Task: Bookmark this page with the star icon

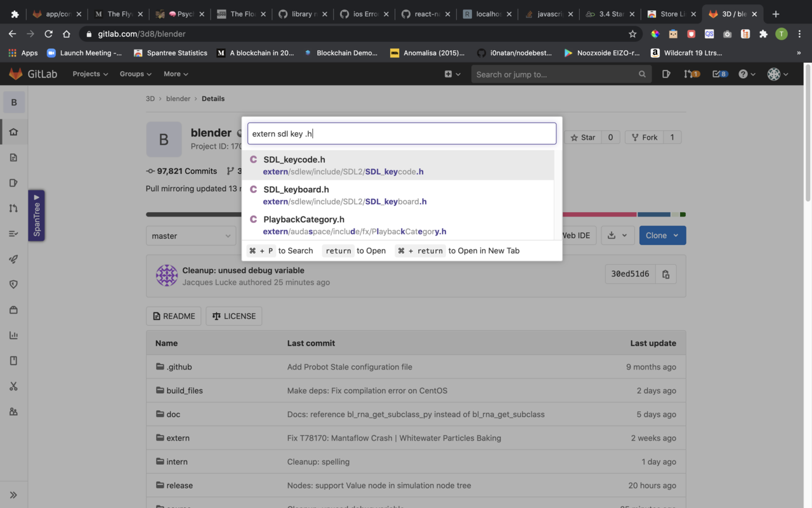Action: point(632,34)
